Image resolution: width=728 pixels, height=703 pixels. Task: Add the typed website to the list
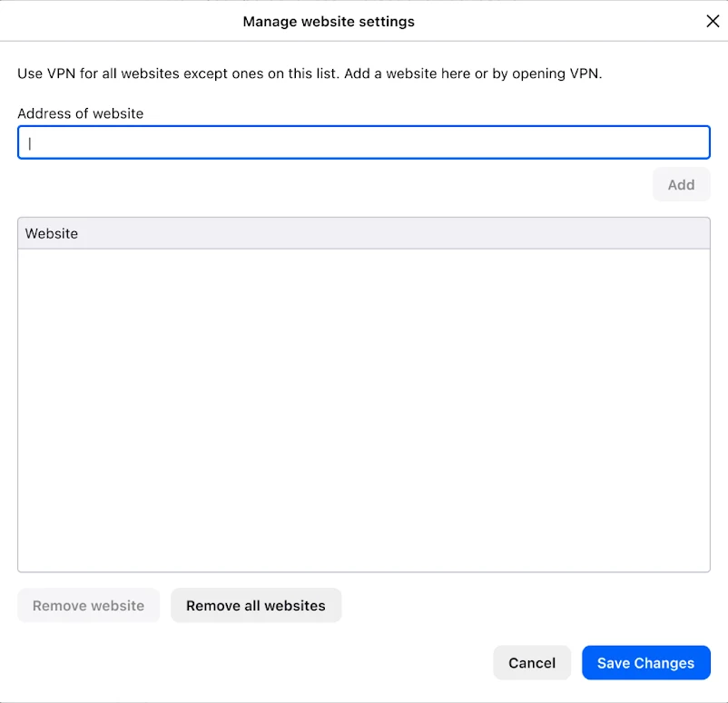[681, 185]
